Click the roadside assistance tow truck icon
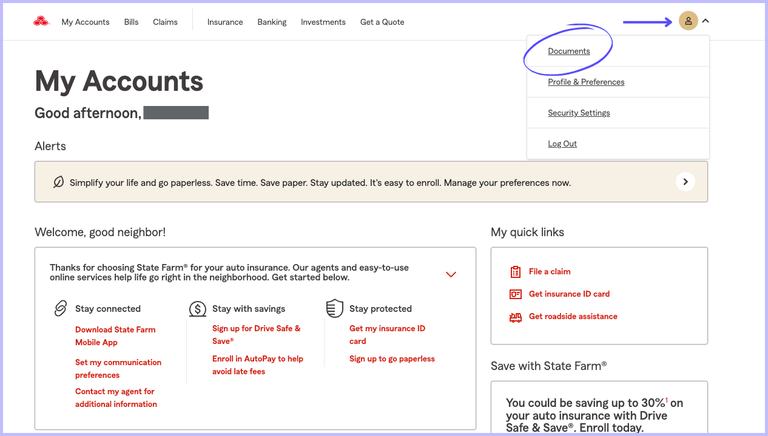768x436 pixels. (x=515, y=317)
